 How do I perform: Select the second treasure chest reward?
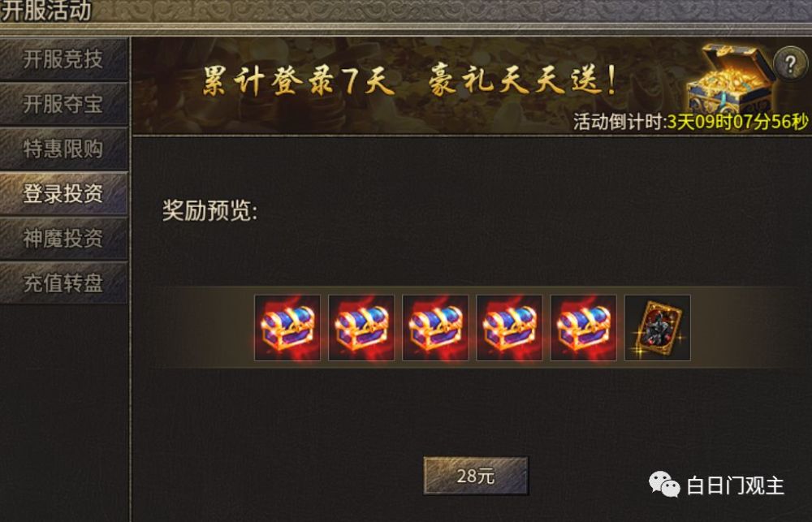[361, 328]
